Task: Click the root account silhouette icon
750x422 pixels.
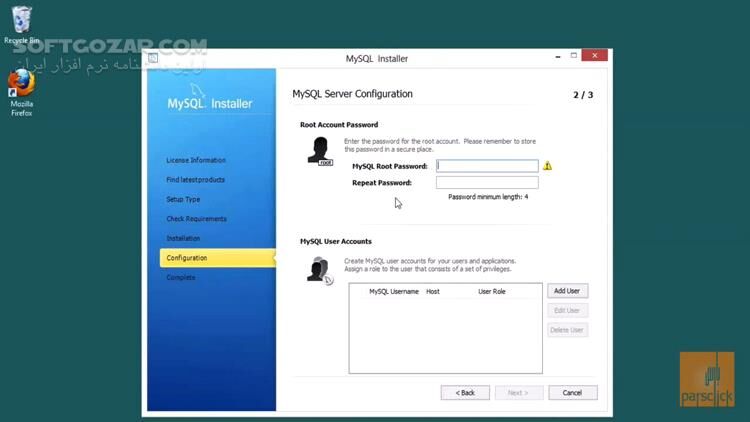Action: (319, 150)
